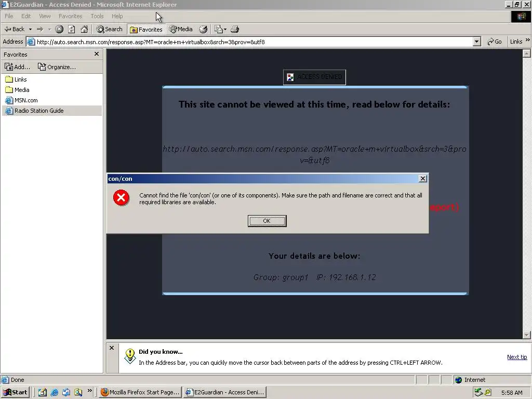
Task: Launch Outlook Express from Quick Launch
Action: tap(66, 392)
